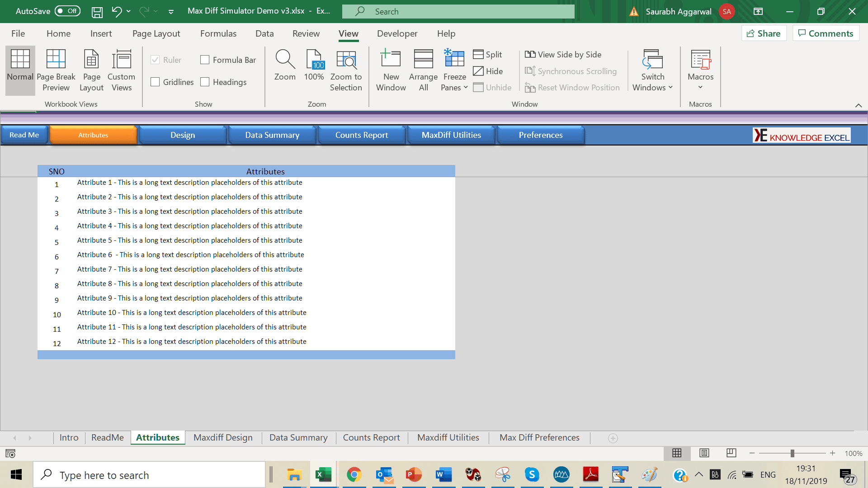Open Custom Views icon
Image resolution: width=868 pixels, height=488 pixels.
(121, 60)
